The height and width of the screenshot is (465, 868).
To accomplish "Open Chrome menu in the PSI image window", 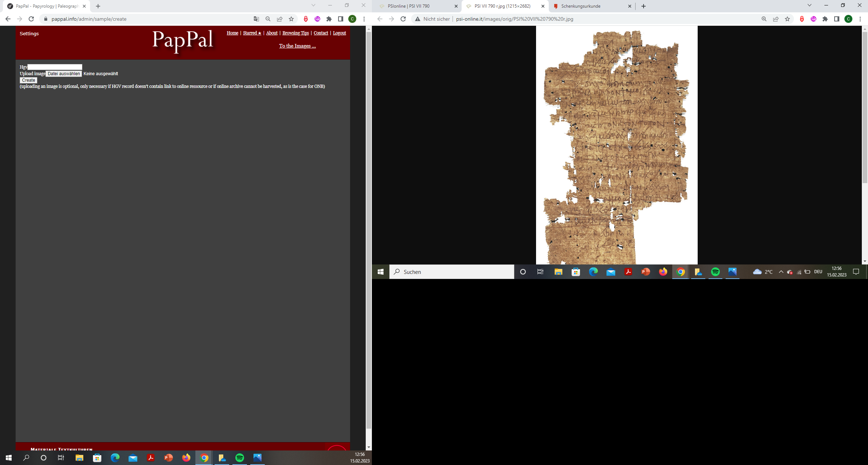I will (860, 19).
